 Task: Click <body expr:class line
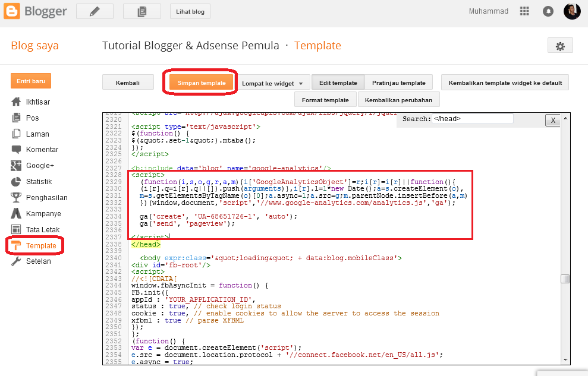click(x=271, y=258)
